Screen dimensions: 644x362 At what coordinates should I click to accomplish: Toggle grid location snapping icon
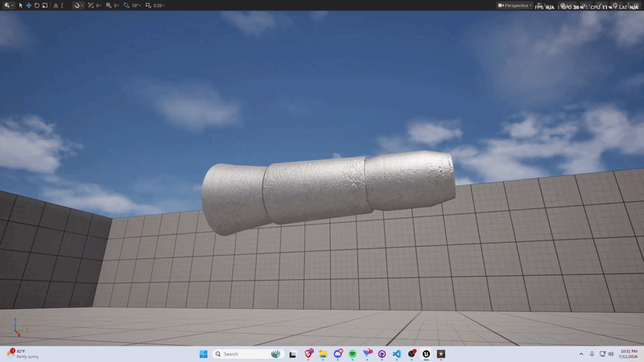[x=109, y=6]
